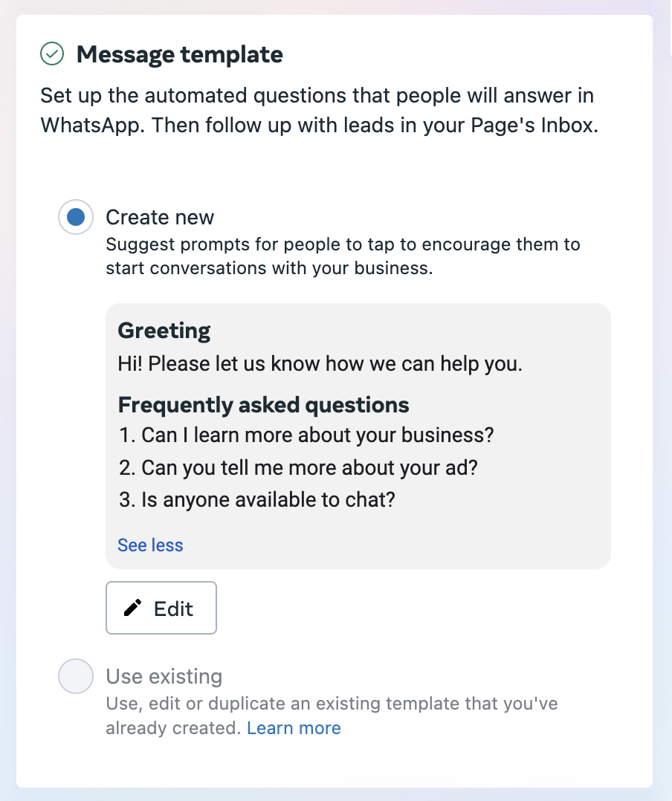Select the Create new radio button
The width and height of the screenshot is (672, 801).
coord(76,217)
